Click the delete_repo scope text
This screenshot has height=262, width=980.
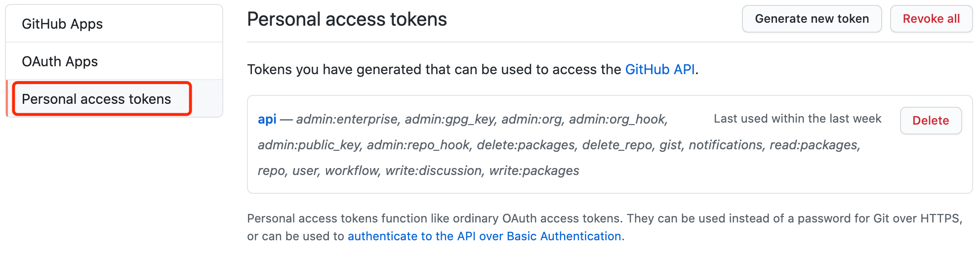tap(617, 145)
